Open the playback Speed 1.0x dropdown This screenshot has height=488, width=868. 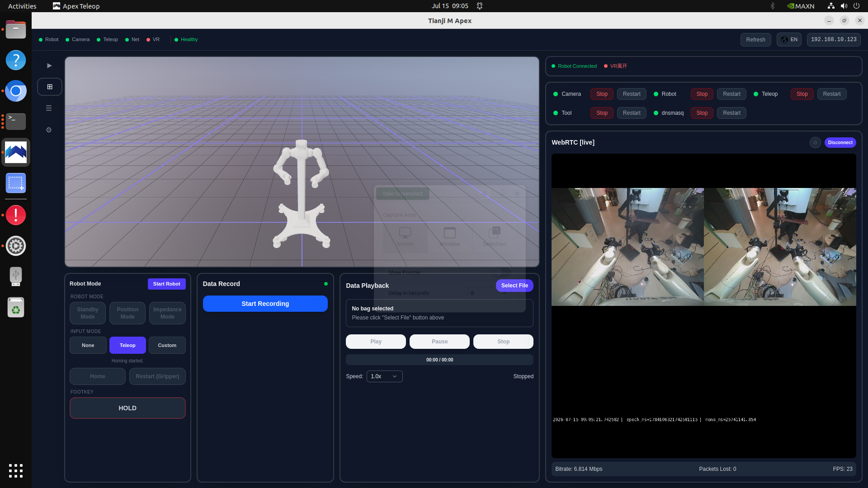[384, 376]
